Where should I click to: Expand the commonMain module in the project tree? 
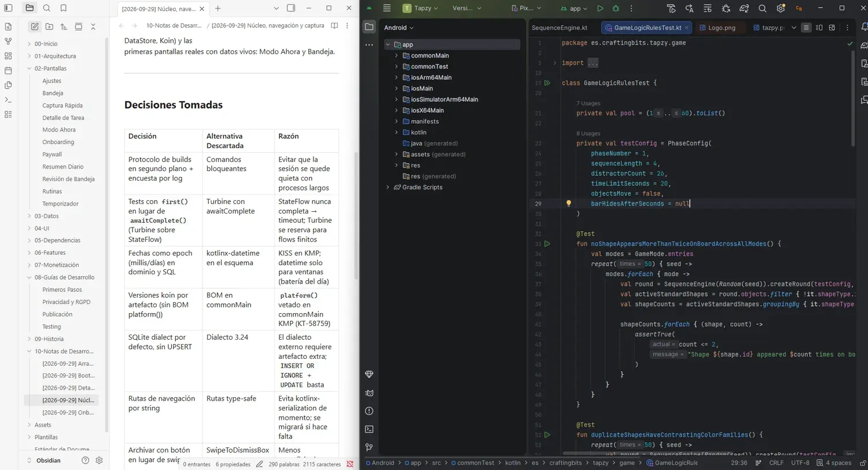pyautogui.click(x=396, y=56)
